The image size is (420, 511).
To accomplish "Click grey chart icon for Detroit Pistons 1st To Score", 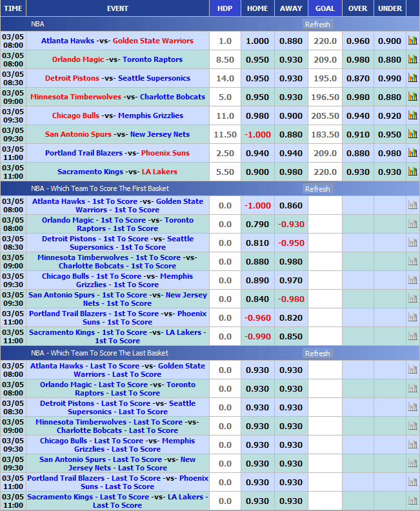I will tap(412, 243).
